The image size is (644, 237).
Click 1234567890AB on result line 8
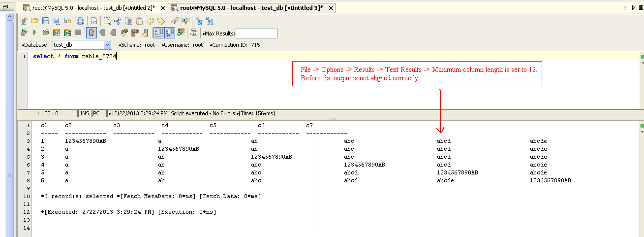[x=551, y=180]
